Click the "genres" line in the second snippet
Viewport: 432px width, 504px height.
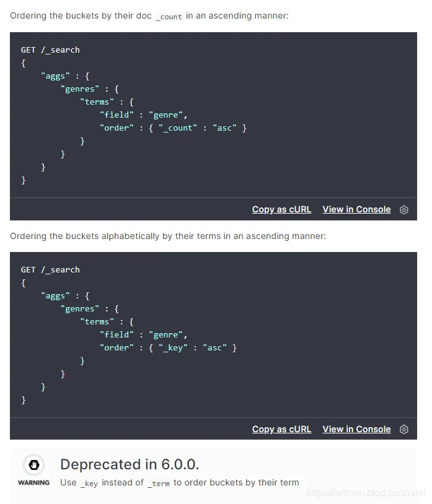90,309
